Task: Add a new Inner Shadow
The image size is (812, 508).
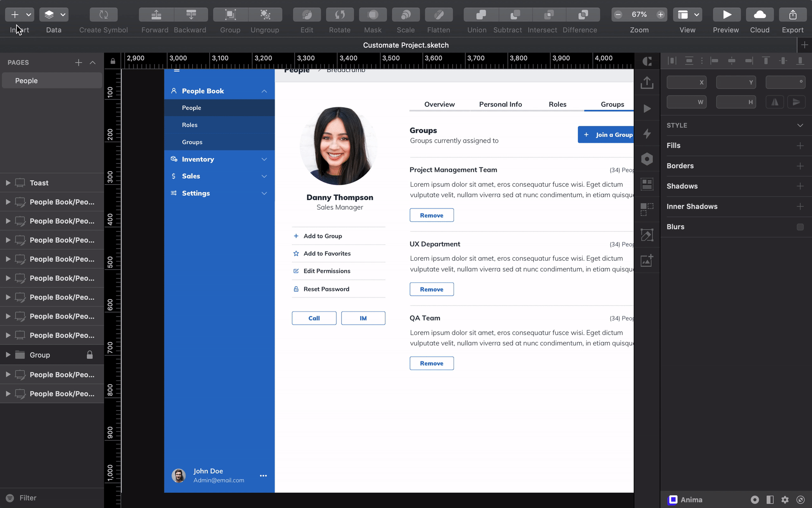Action: tap(800, 207)
